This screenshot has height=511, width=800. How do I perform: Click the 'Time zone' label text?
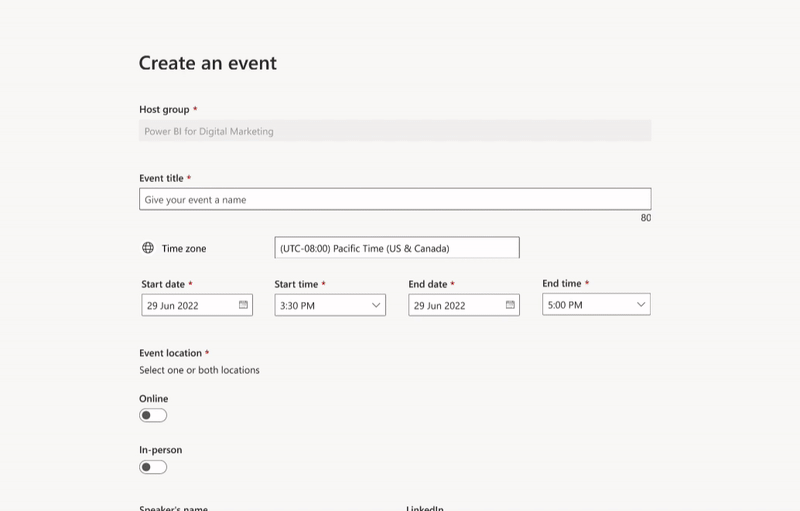(184, 248)
